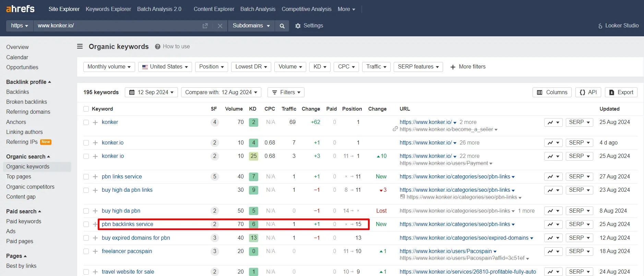644x276 pixels.
Task: Open the Subdomains mode dropdown
Action: [x=251, y=26]
